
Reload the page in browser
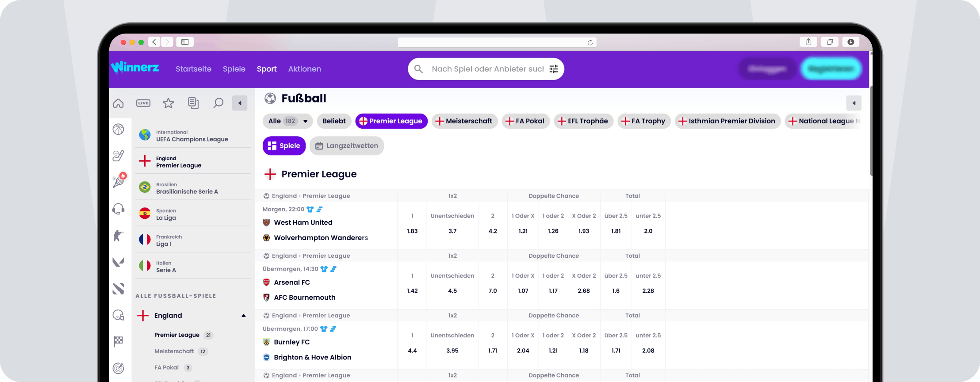590,42
